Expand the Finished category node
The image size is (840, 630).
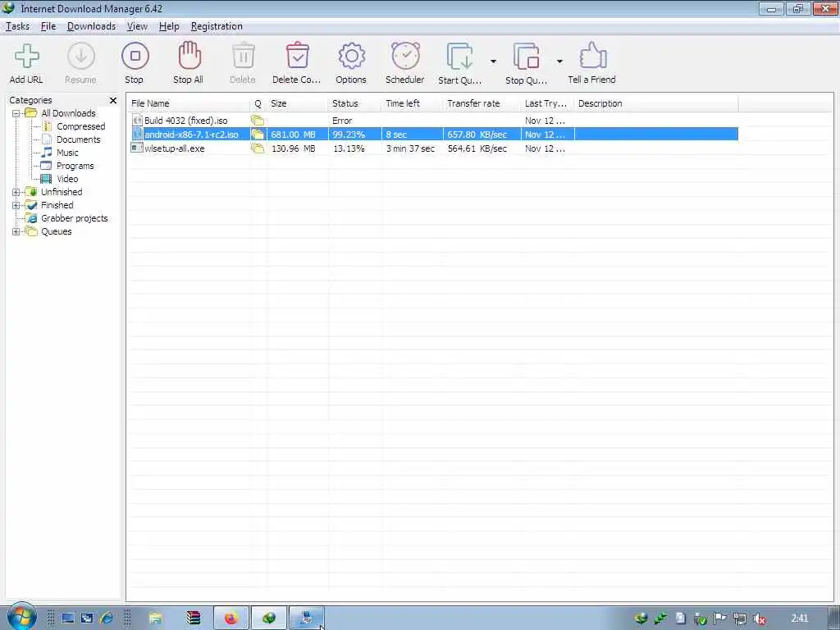[x=16, y=205]
